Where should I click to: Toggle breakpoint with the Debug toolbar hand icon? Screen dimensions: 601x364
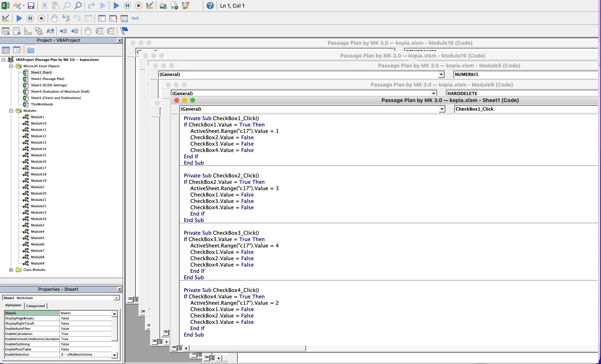click(55, 18)
